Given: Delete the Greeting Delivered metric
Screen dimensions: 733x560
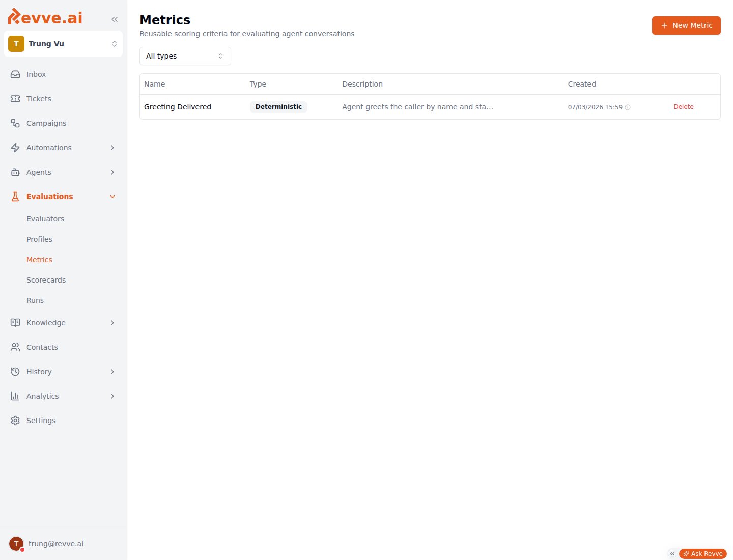Looking at the screenshot, I should (684, 107).
